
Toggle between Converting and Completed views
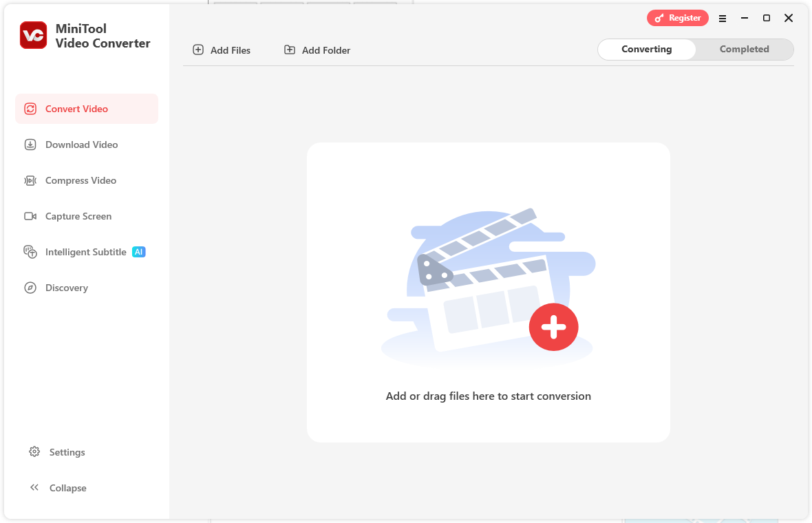pyautogui.click(x=695, y=49)
